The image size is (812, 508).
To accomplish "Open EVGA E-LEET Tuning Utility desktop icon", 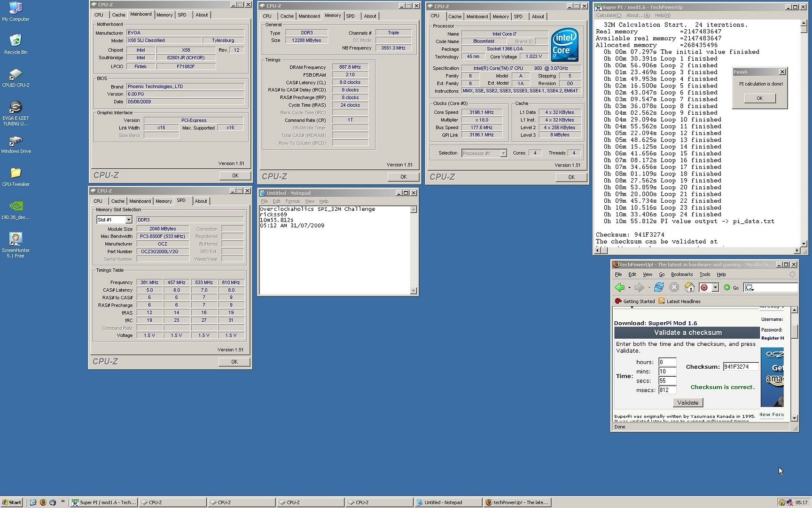I will point(16,108).
